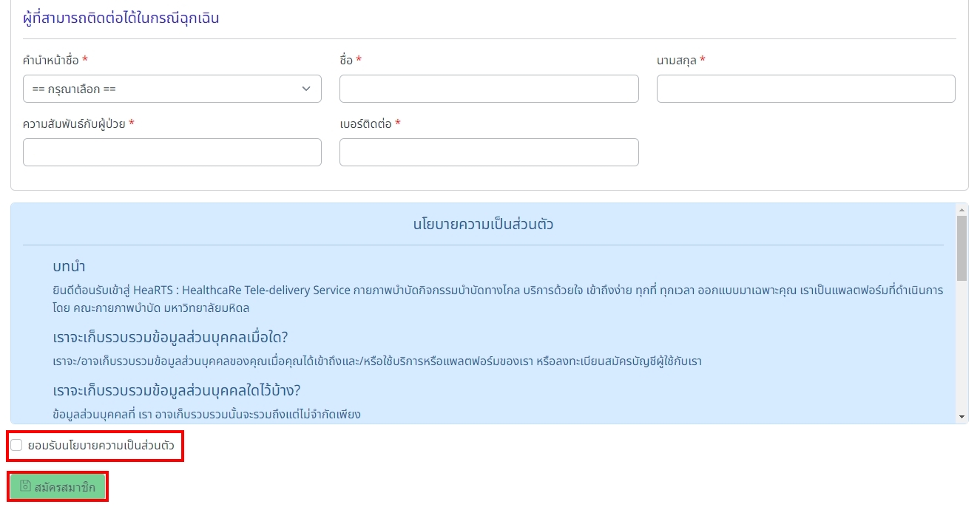Click the ชื่อ first name input field
Image resolution: width=980 pixels, height=510 pixels.
(489, 89)
